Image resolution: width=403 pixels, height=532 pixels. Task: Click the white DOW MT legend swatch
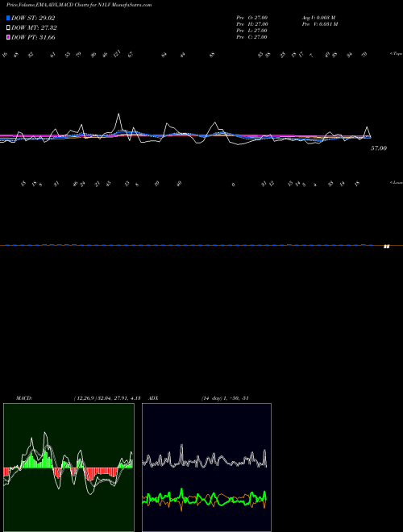pyautogui.click(x=8, y=28)
